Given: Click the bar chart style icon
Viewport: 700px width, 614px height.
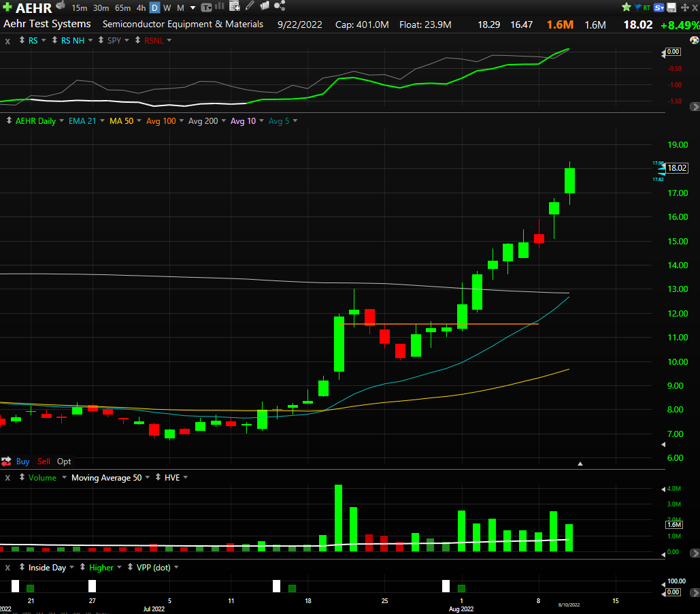Looking at the screenshot, I should pyautogui.click(x=220, y=6).
